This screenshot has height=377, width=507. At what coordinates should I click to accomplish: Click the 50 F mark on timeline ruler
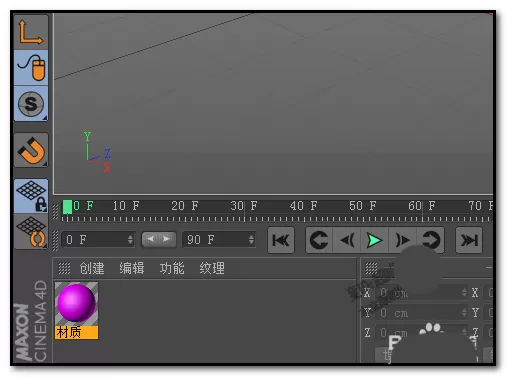click(363, 206)
